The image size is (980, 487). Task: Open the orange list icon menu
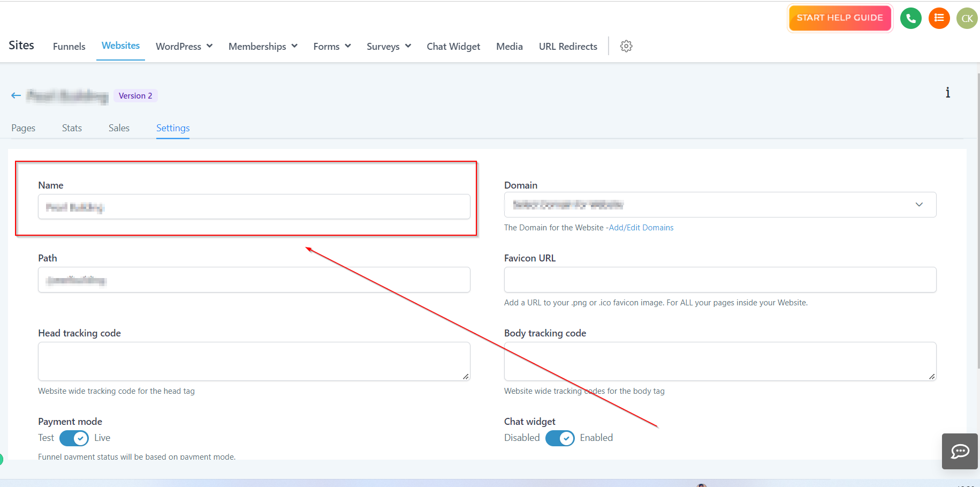click(x=939, y=18)
